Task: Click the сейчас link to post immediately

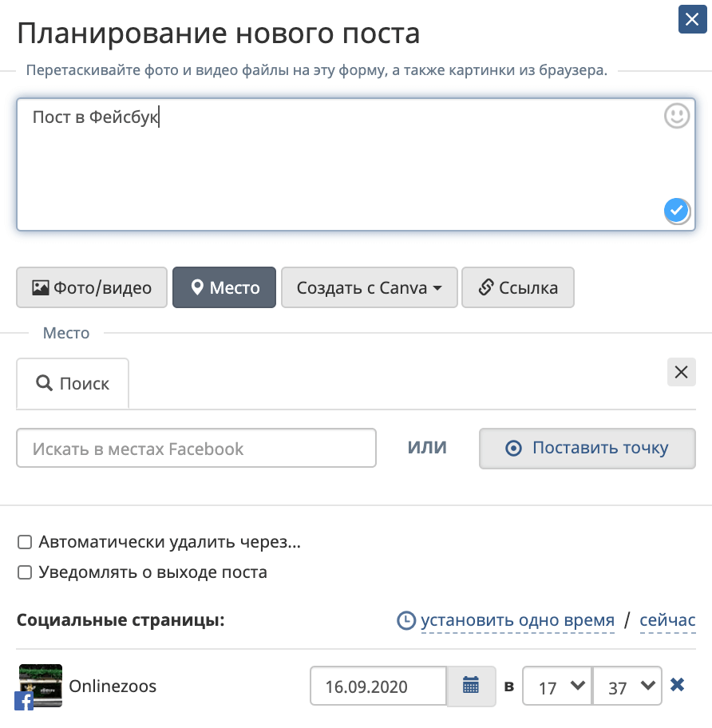Action: click(x=666, y=619)
